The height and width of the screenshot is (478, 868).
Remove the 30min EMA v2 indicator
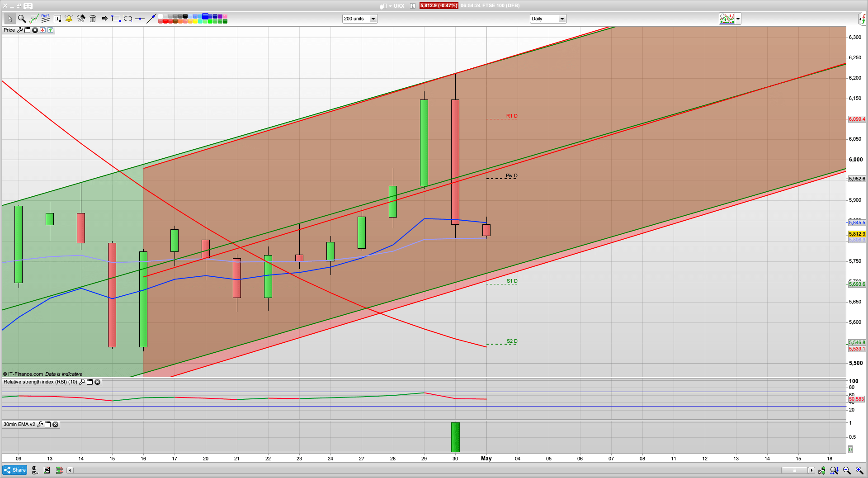coord(55,425)
